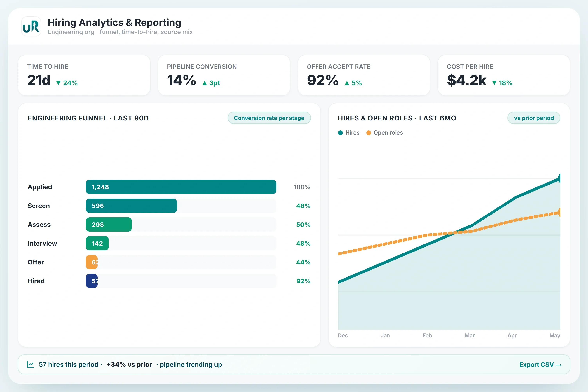Click the up arrow beside 3pt
Image resolution: width=588 pixels, height=392 pixels.
point(205,83)
